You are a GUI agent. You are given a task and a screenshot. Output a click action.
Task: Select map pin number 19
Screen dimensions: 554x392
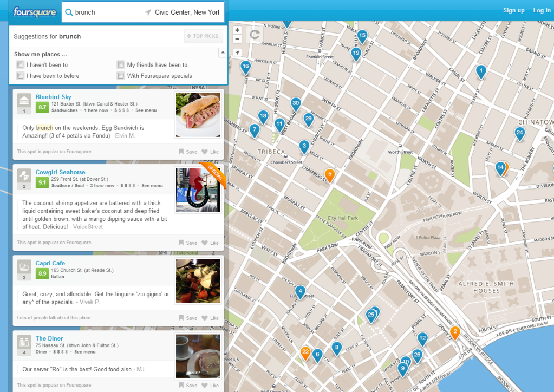[x=356, y=54]
